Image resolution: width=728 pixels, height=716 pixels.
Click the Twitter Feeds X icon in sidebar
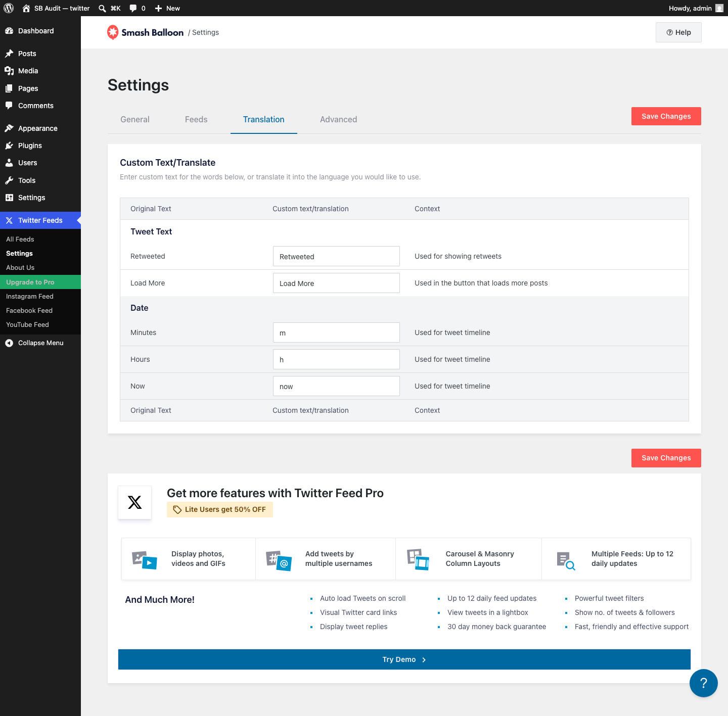(9, 220)
